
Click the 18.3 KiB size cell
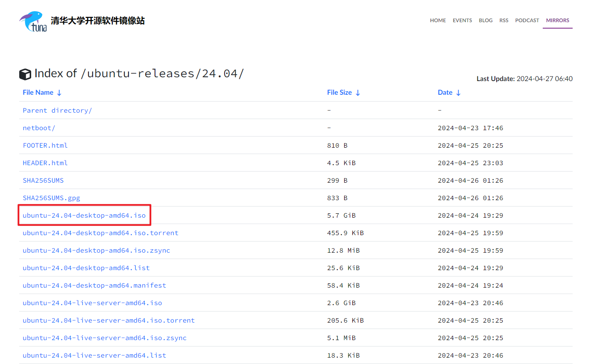[343, 355]
